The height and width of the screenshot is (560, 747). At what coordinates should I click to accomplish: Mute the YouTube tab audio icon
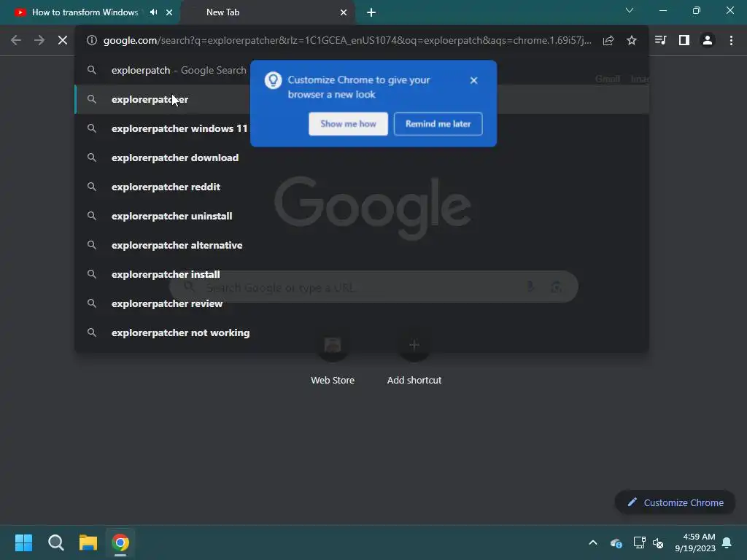point(153,12)
